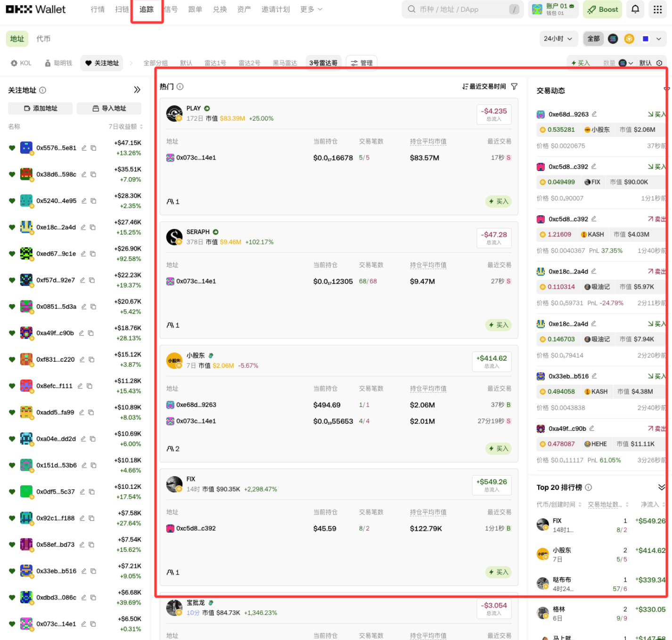
Task: Click the info icon next to 关注地址 heading
Action: pyautogui.click(x=43, y=90)
